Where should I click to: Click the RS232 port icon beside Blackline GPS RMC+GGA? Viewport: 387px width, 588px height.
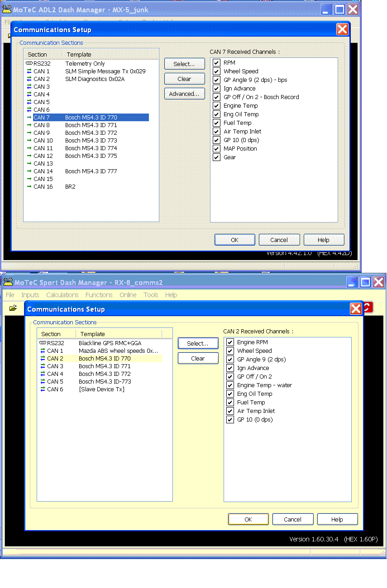tap(43, 343)
